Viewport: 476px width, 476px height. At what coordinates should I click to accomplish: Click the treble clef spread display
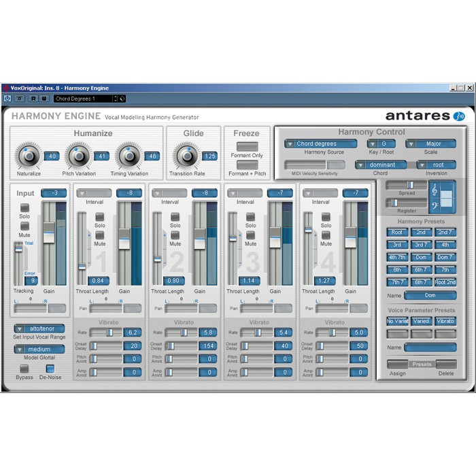click(442, 197)
